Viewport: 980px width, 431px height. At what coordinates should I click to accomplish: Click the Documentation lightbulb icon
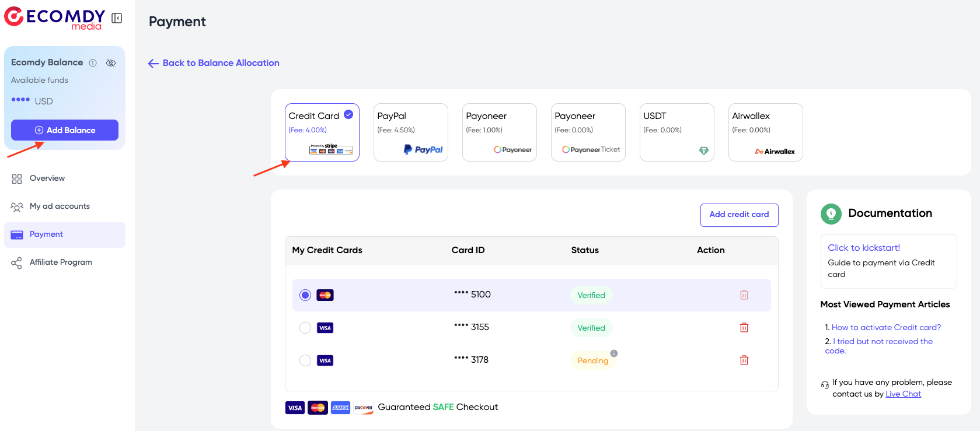click(x=831, y=214)
